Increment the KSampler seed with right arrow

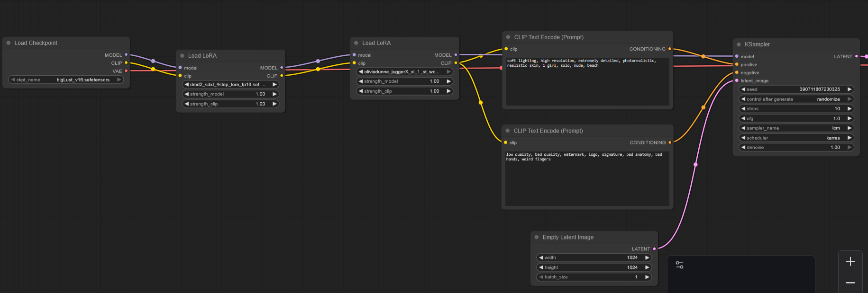pos(850,89)
